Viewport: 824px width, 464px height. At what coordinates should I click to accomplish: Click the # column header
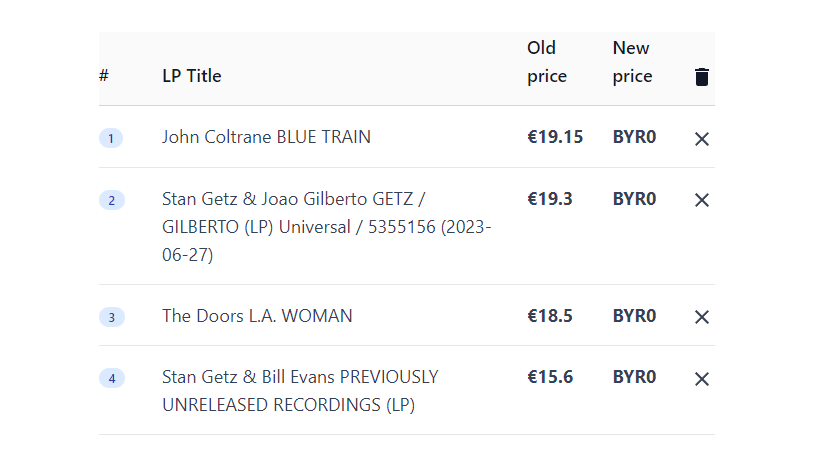tap(104, 76)
